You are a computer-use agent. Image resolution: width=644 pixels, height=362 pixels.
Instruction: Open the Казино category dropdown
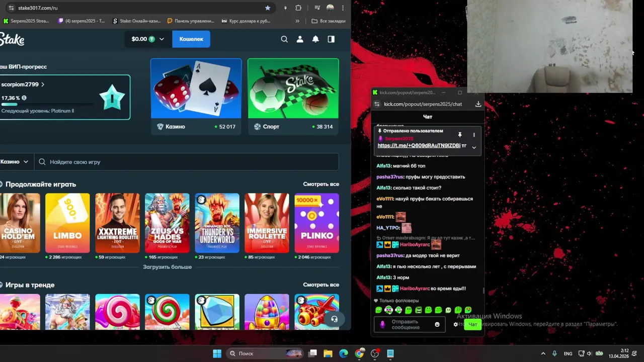coord(15,162)
